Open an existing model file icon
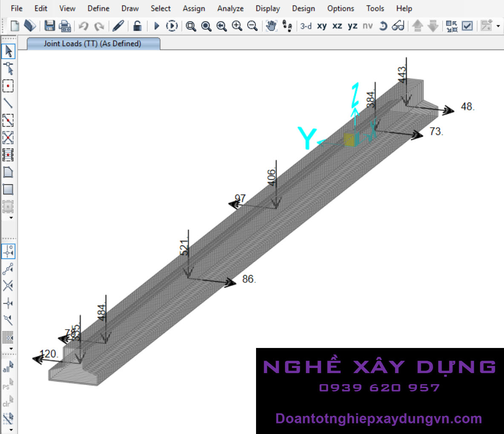The image size is (504, 434). pos(30,26)
